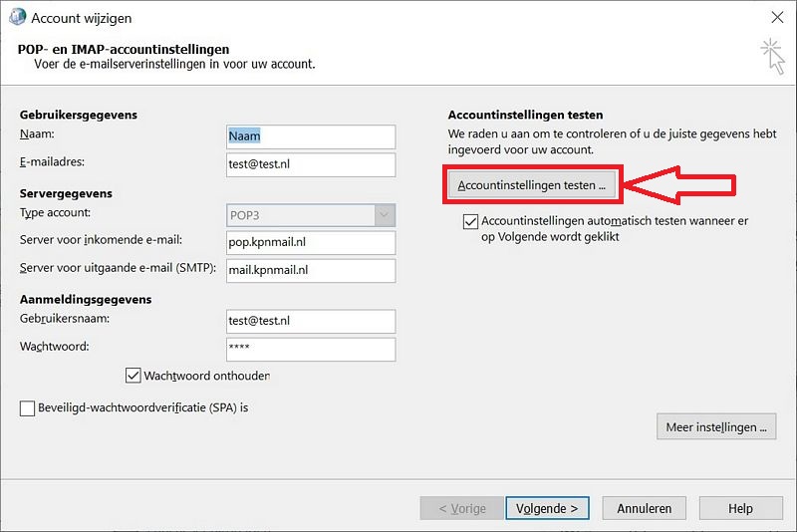Click the Gebruikersnaam: label
The image size is (797, 532).
(x=65, y=319)
